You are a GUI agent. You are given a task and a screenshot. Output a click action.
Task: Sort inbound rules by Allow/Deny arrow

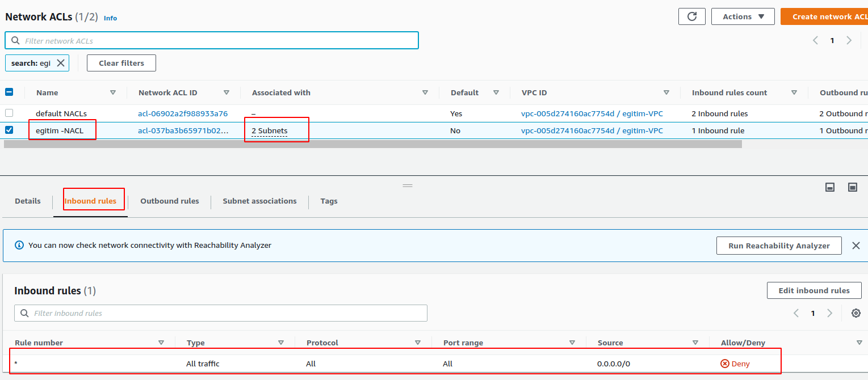pyautogui.click(x=859, y=343)
